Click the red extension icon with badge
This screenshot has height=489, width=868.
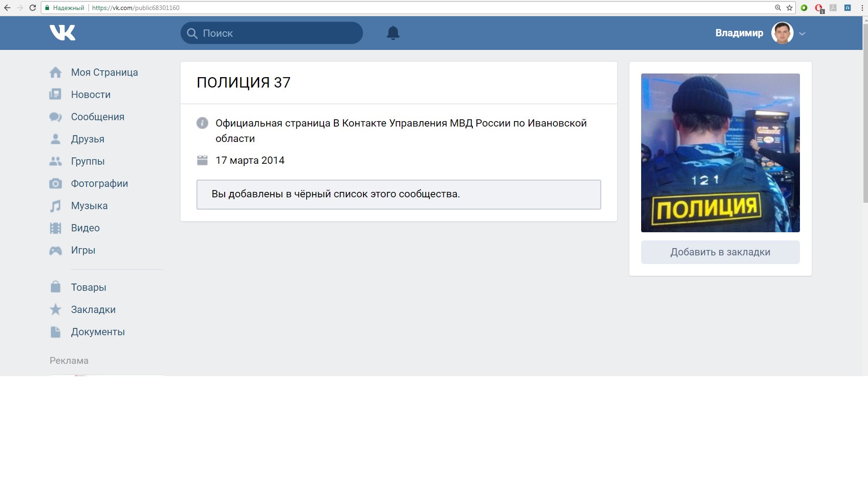[819, 8]
